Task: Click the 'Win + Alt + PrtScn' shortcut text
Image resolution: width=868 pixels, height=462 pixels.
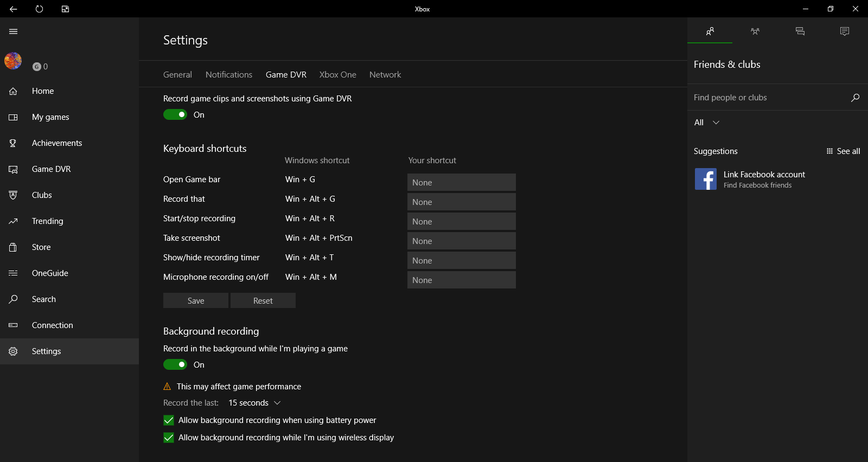Action: (x=319, y=238)
